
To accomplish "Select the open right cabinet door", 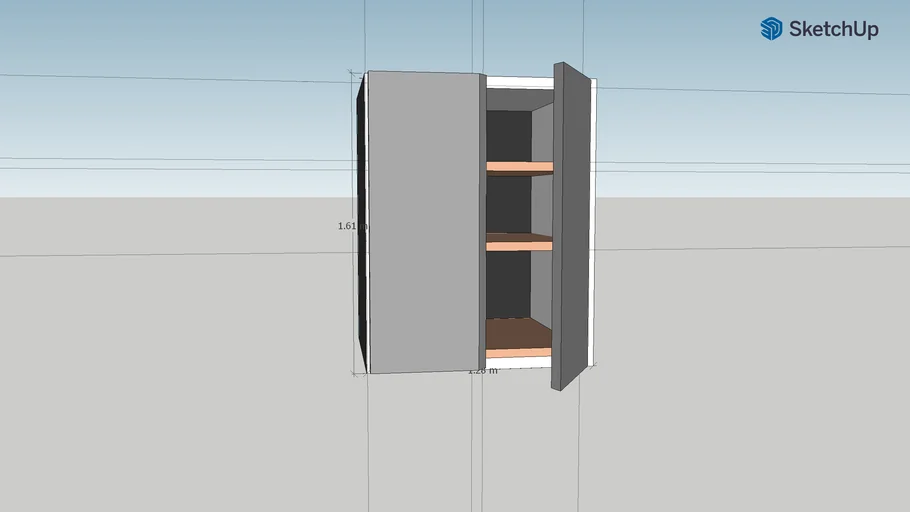I will pyautogui.click(x=571, y=225).
